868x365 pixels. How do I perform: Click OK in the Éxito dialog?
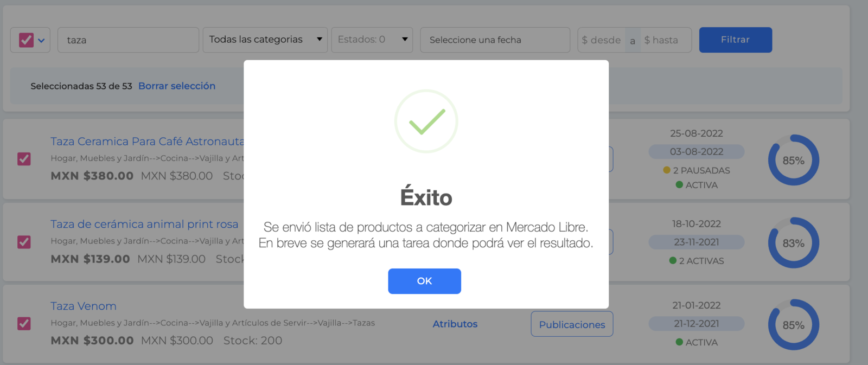[x=424, y=281]
